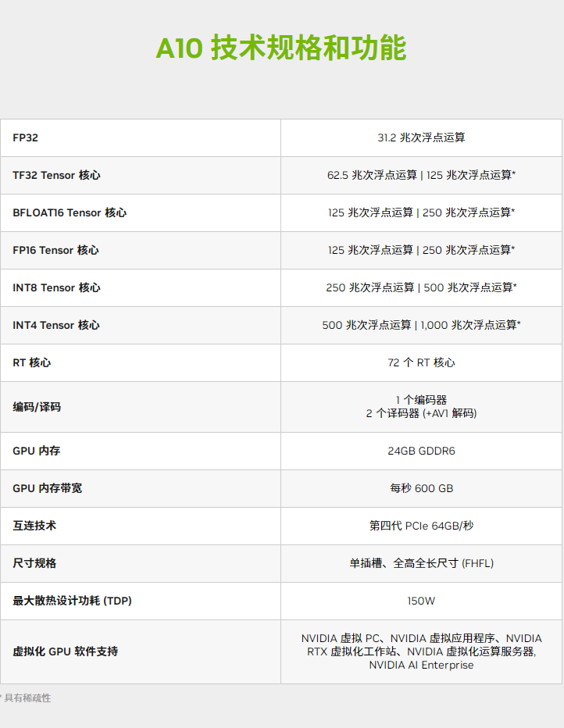Screen dimensions: 564x728
Task: Select the 'FP32' row label
Action: point(26,138)
